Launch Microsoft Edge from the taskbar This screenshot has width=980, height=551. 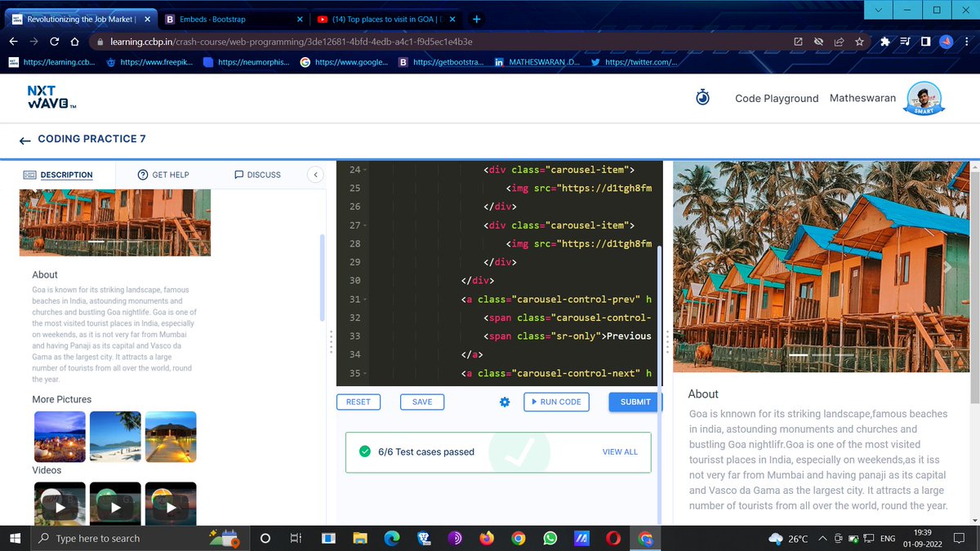coord(391,538)
